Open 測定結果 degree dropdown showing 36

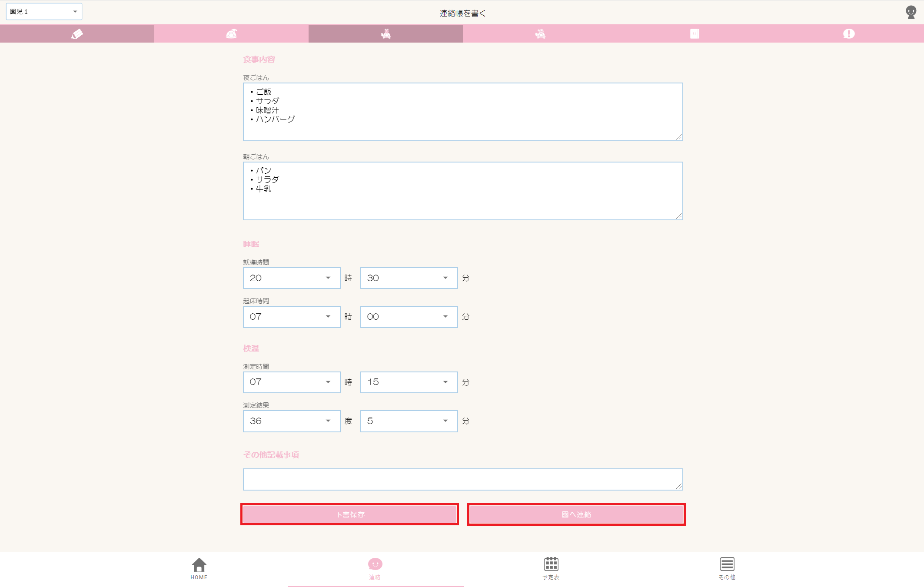tap(291, 421)
